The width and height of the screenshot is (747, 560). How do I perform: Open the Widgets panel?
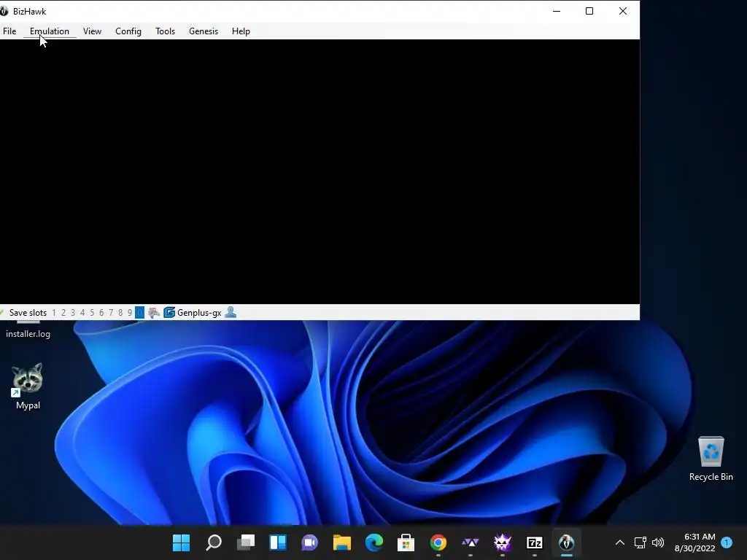pos(278,542)
